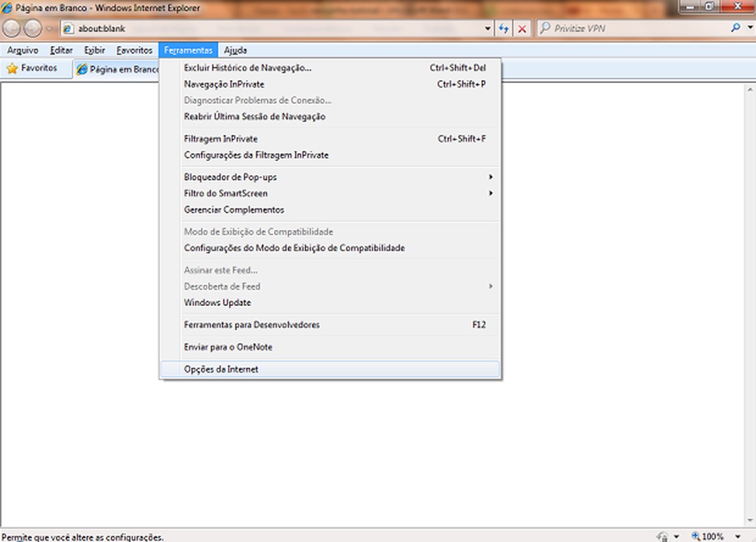
Task: Click the Página em Branco tab favicon
Action: tap(83, 69)
